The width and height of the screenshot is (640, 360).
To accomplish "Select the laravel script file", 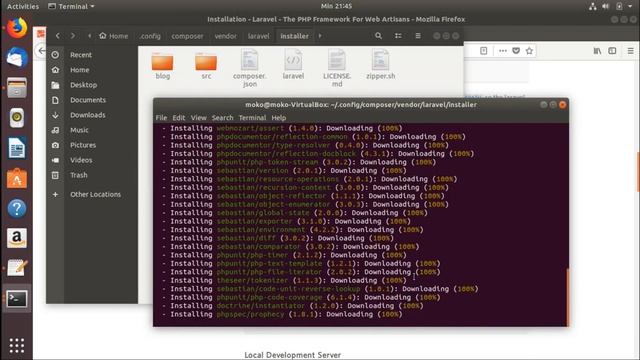I will (293, 64).
